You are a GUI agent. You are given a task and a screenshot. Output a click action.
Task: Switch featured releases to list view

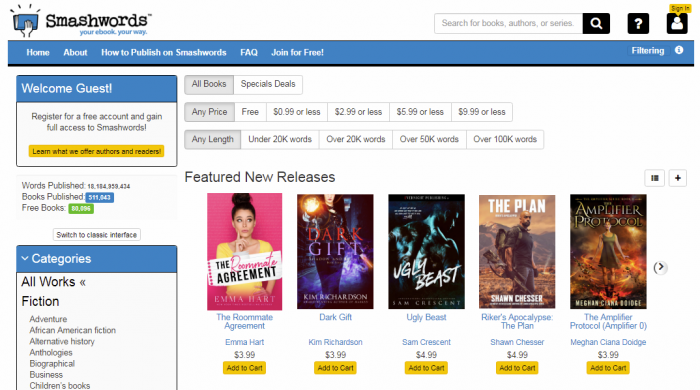[654, 178]
